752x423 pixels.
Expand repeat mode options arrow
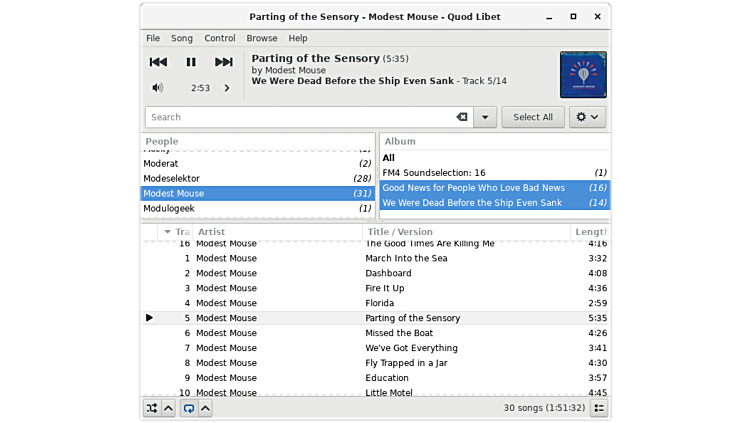[205, 408]
